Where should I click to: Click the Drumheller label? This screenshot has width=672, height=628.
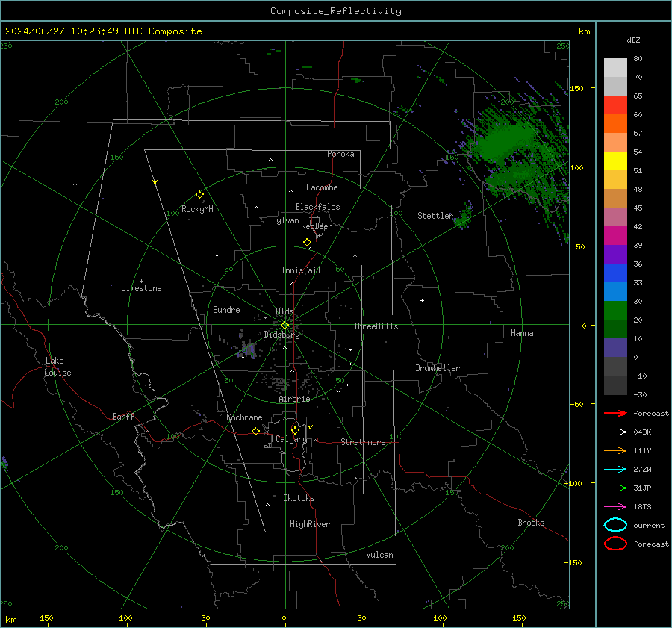coord(438,368)
